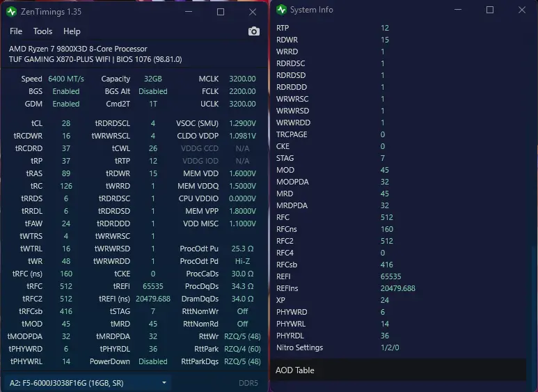Select the tCL value 28
This screenshot has height=392, width=538.
tap(66, 123)
